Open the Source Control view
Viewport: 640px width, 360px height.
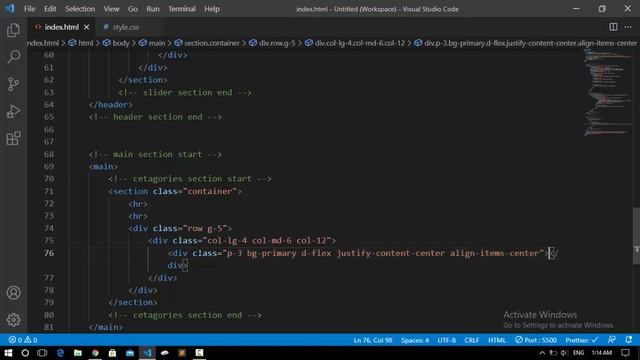tap(13, 84)
